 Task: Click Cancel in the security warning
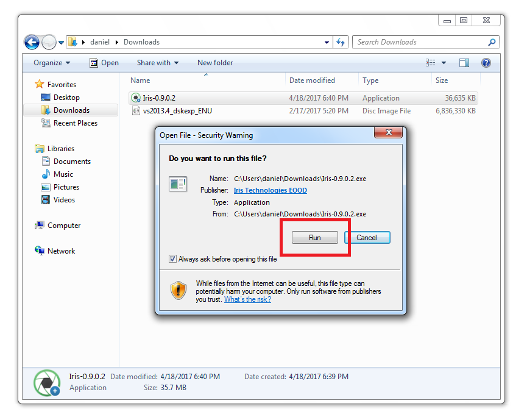[367, 237]
